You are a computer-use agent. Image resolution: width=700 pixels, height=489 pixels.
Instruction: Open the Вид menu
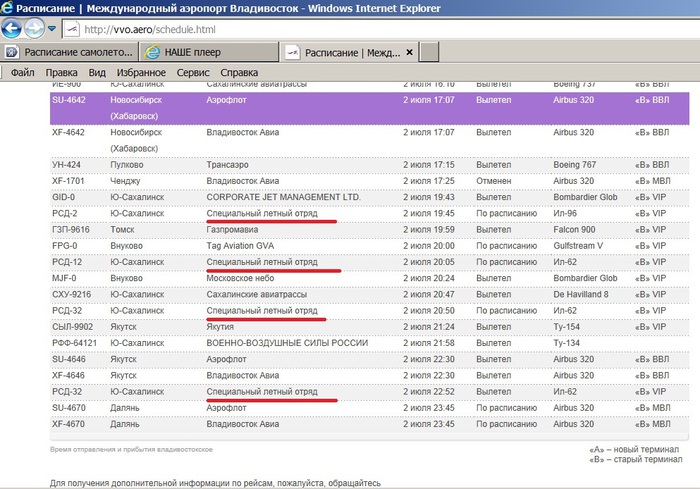97,72
